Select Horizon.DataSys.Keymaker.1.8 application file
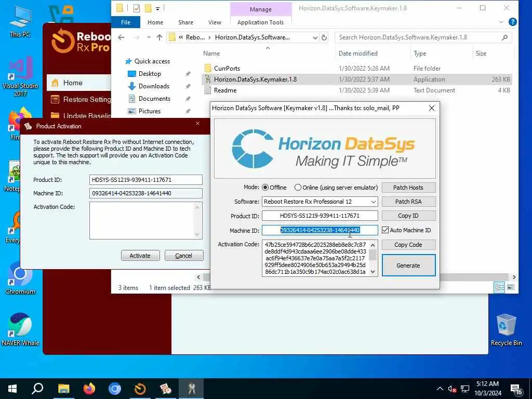This screenshot has height=399, width=532. [x=356, y=79]
